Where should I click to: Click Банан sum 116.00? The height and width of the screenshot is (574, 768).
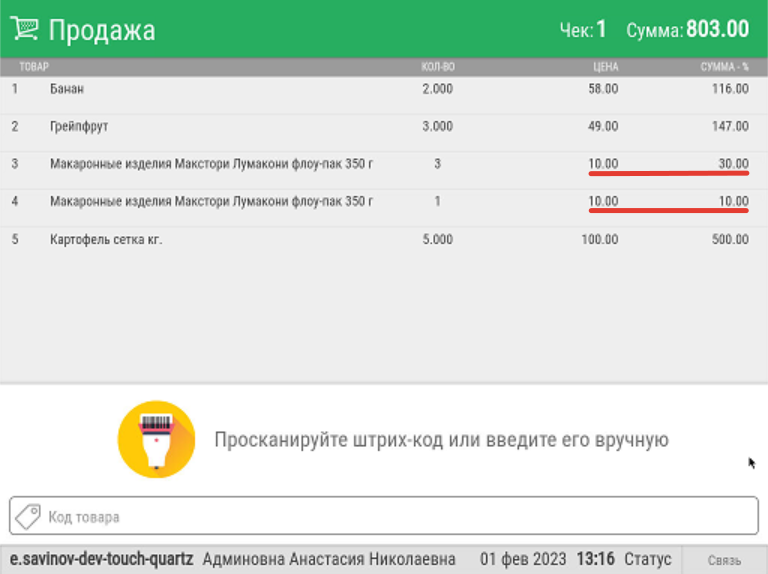pyautogui.click(x=730, y=89)
